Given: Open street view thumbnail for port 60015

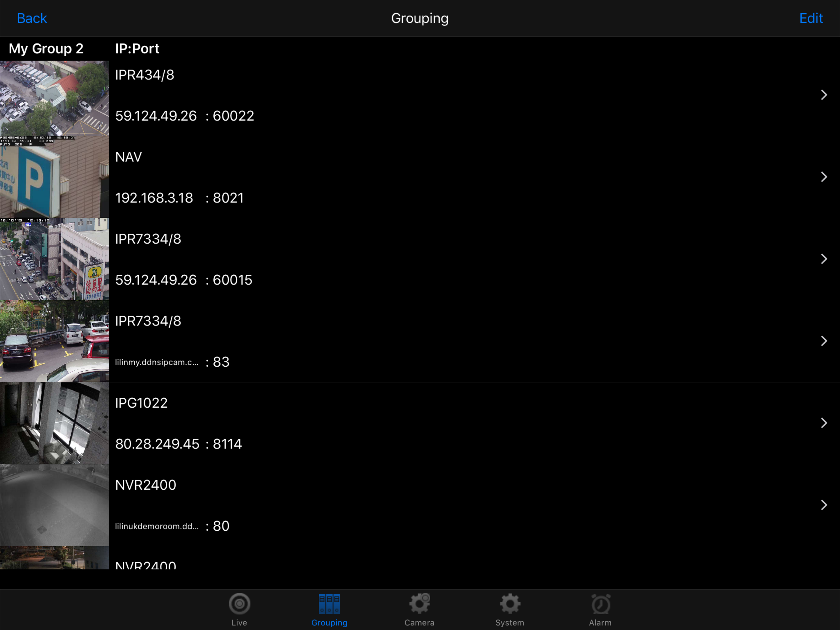Looking at the screenshot, I should pos(55,259).
